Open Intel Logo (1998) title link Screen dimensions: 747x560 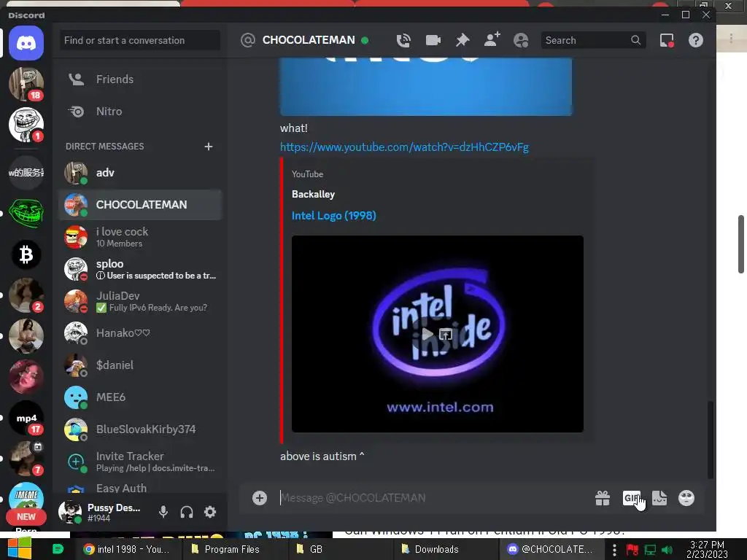(333, 216)
